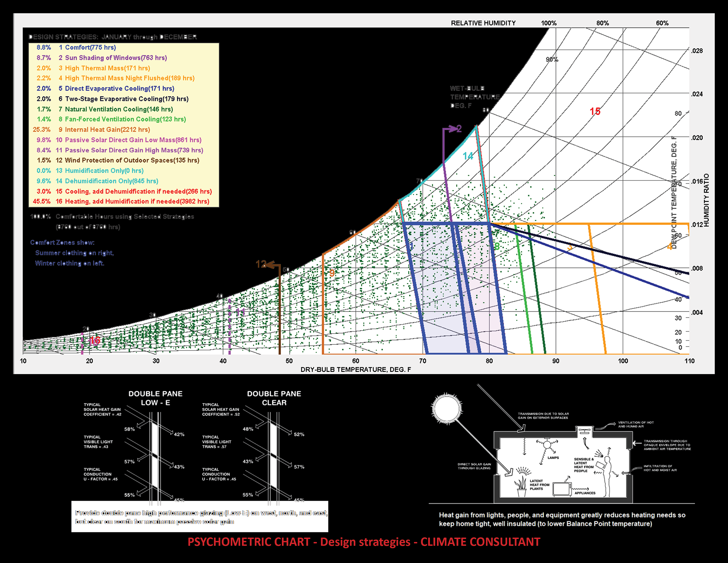Select Sun Shading of Windows legend entry
The height and width of the screenshot is (563, 728).
click(116, 58)
